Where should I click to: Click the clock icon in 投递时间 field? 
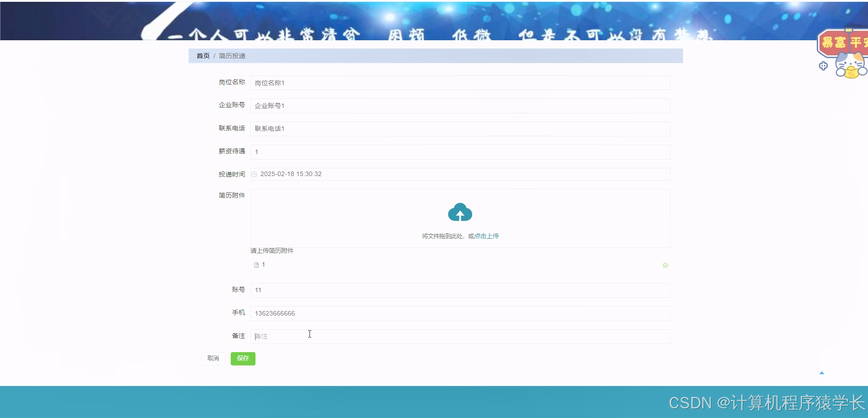pos(255,174)
